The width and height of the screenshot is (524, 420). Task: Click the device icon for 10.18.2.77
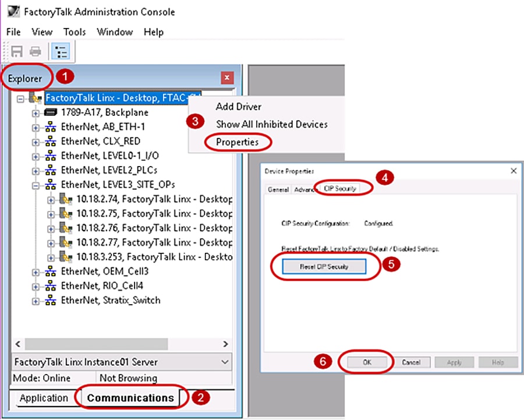[x=66, y=242]
